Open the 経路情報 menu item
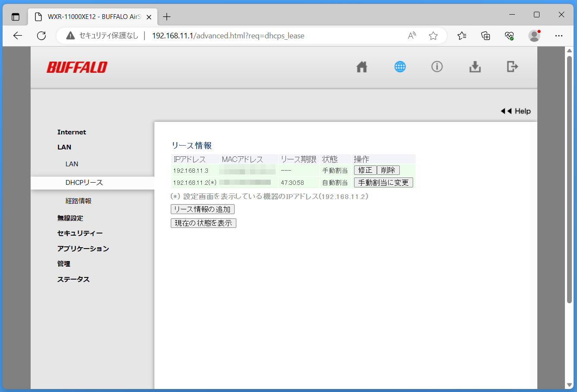The width and height of the screenshot is (577, 392). pos(78,201)
